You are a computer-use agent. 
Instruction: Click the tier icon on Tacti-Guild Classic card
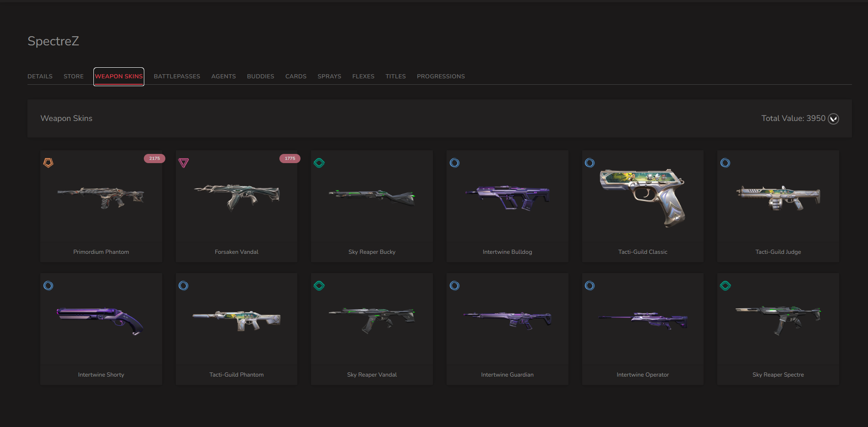click(x=590, y=163)
